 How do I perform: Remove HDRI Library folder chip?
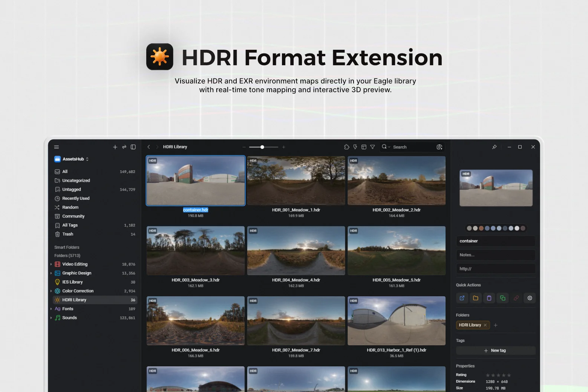click(485, 325)
